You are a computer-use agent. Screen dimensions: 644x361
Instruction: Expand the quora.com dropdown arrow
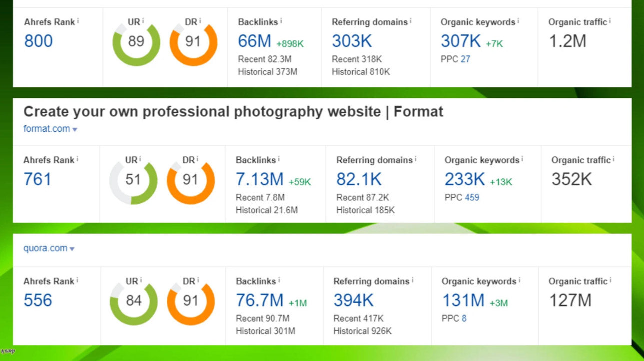pyautogui.click(x=73, y=249)
